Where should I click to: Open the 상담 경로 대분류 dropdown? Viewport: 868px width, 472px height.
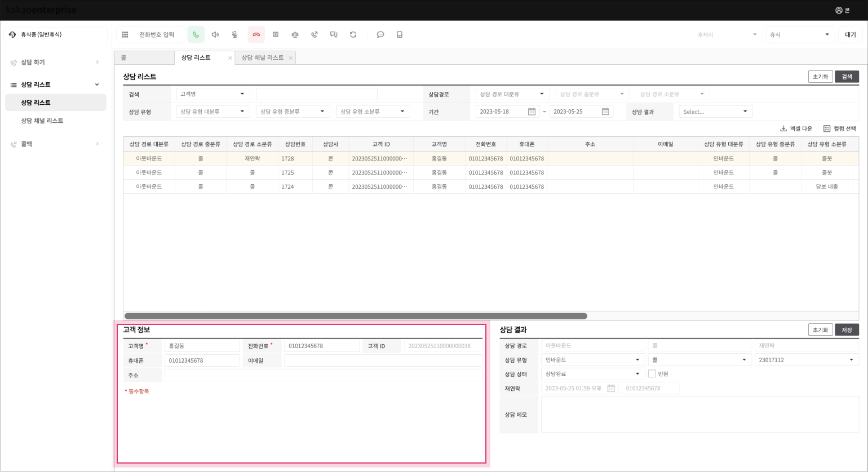[x=512, y=94]
